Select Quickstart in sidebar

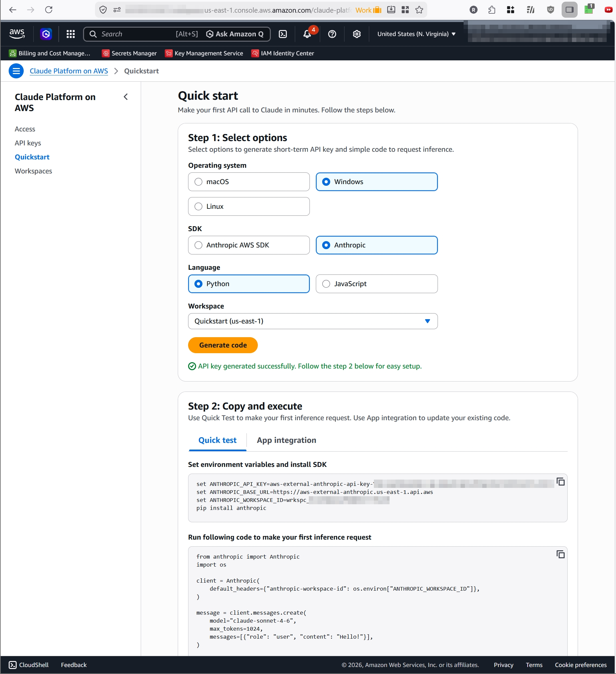(32, 157)
